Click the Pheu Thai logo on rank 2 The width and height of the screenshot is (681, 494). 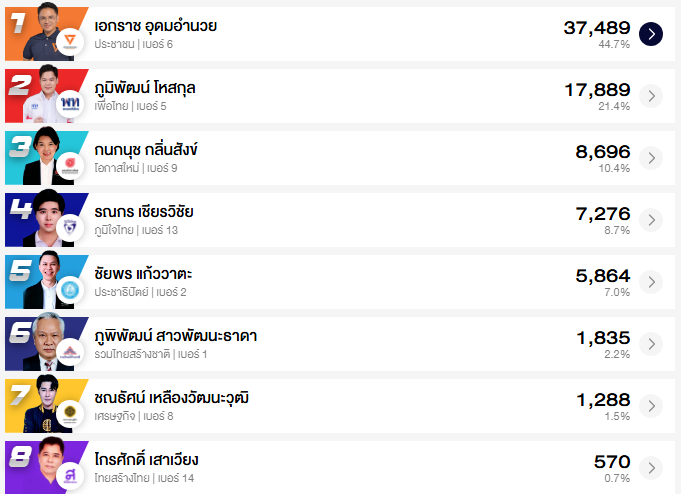point(70,104)
